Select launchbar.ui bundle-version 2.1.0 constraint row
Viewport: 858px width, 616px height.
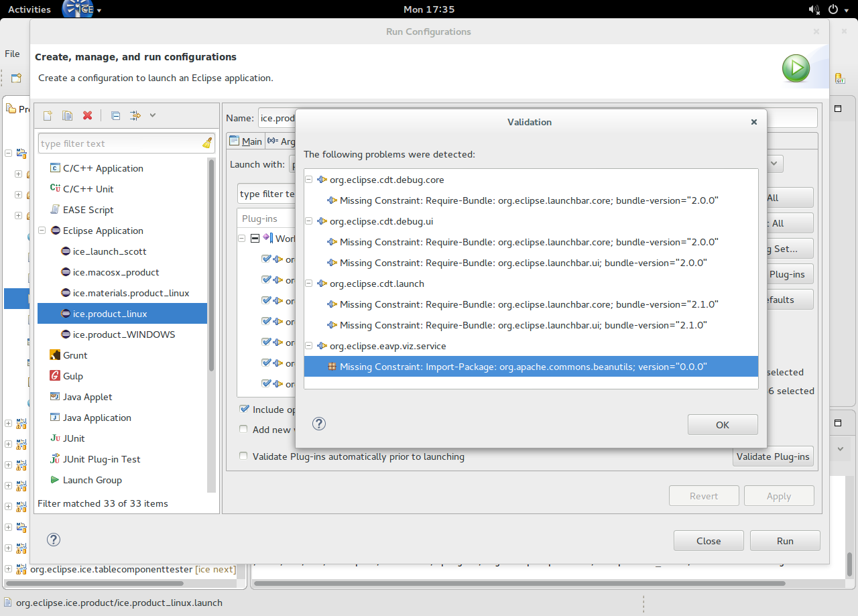click(x=531, y=325)
